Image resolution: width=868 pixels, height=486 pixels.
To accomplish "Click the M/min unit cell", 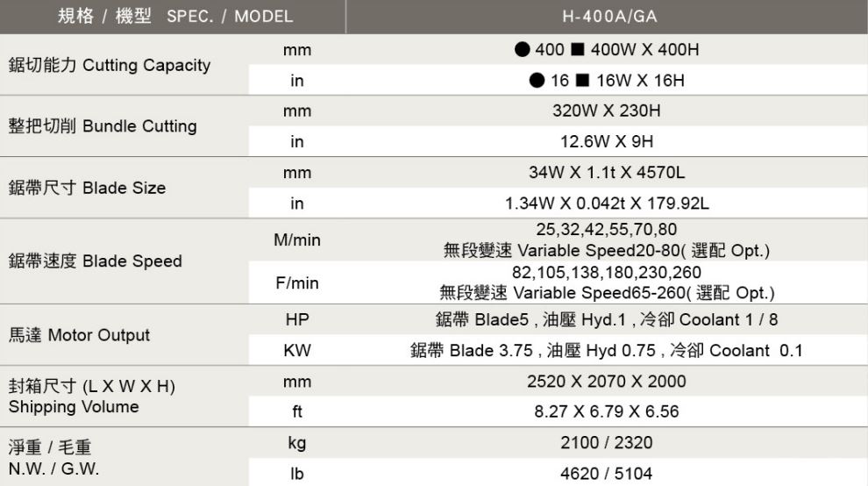I will tap(297, 239).
